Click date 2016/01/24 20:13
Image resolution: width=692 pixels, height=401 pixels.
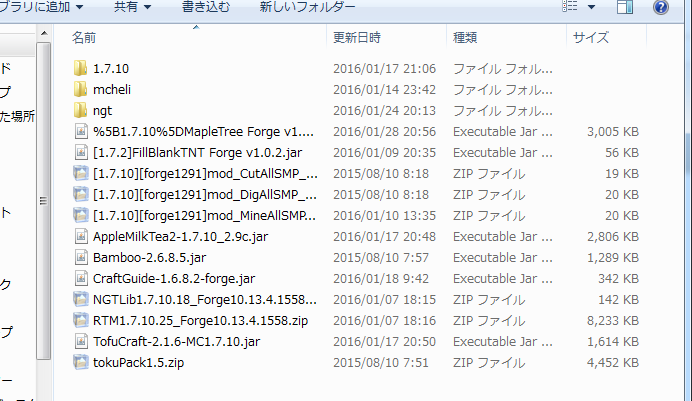pos(384,111)
